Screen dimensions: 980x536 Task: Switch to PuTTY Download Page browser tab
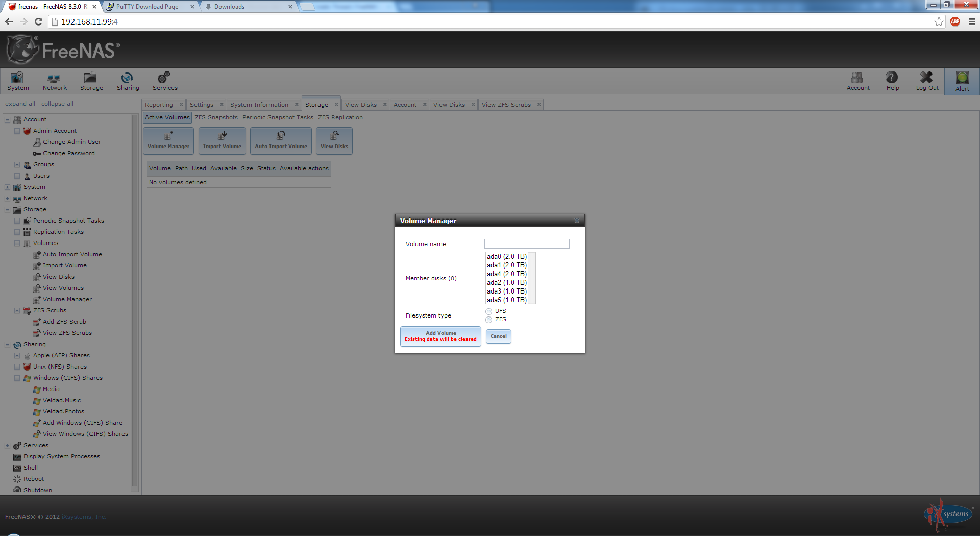click(x=147, y=7)
